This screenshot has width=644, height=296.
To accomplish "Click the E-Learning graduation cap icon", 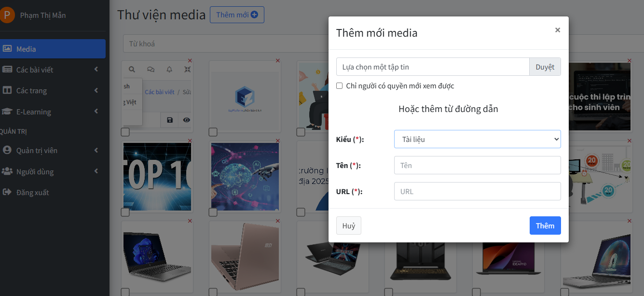I will click(x=7, y=112).
